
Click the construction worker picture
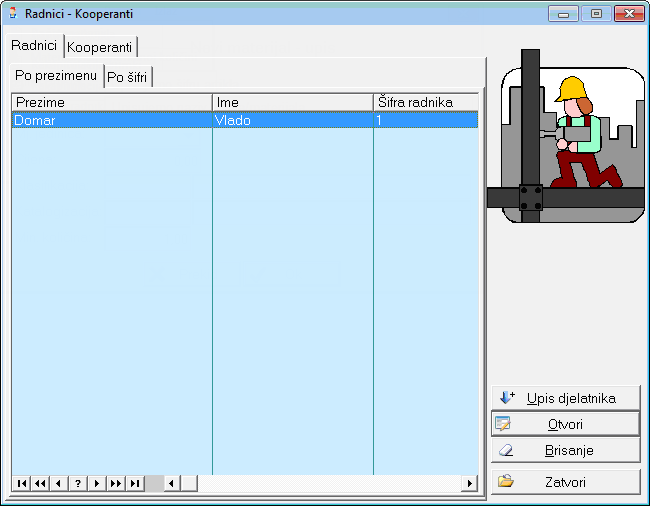coord(566,137)
